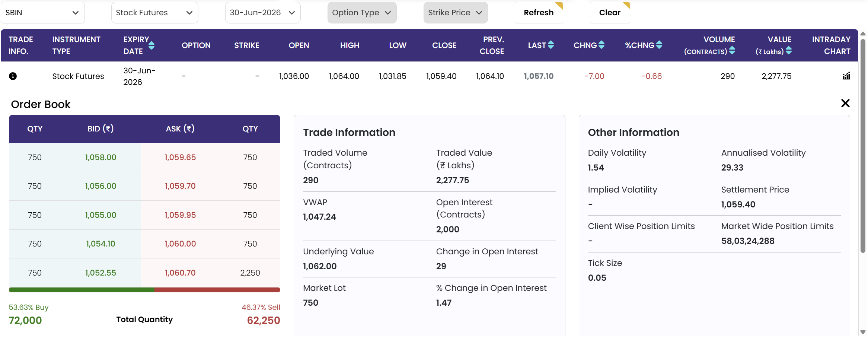Sort by %CHNG column arrows
The height and width of the screenshot is (340, 868).
click(659, 45)
